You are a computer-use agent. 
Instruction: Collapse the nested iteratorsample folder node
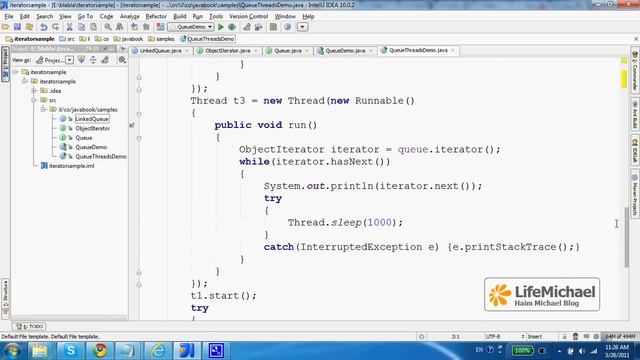click(25, 81)
